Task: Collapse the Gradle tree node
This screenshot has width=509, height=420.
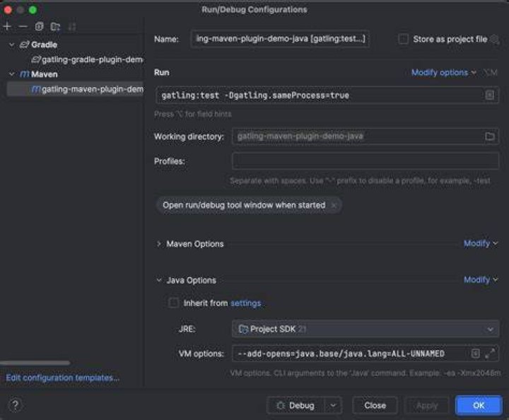Action: (x=12, y=45)
